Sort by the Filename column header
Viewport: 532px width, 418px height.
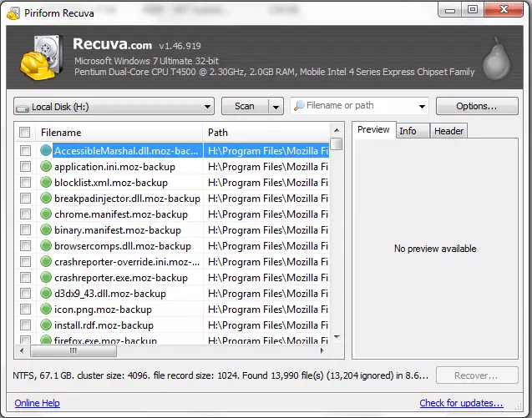coord(119,133)
